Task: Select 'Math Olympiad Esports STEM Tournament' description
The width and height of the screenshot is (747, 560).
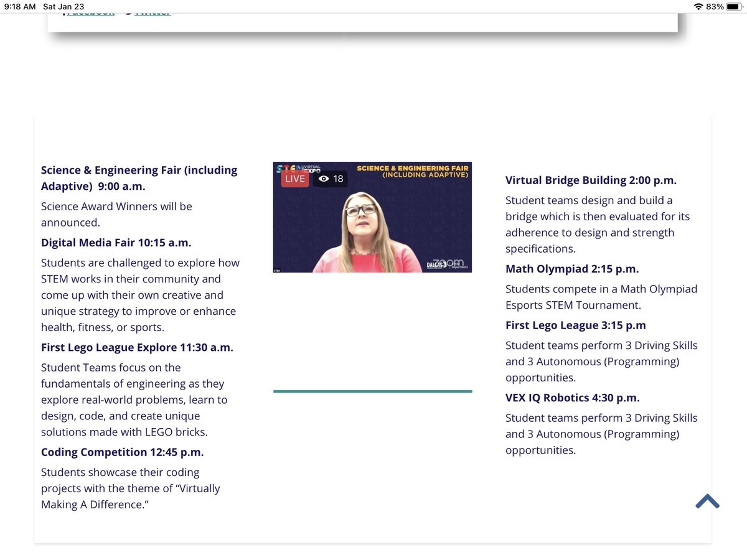Action: pyautogui.click(x=601, y=297)
